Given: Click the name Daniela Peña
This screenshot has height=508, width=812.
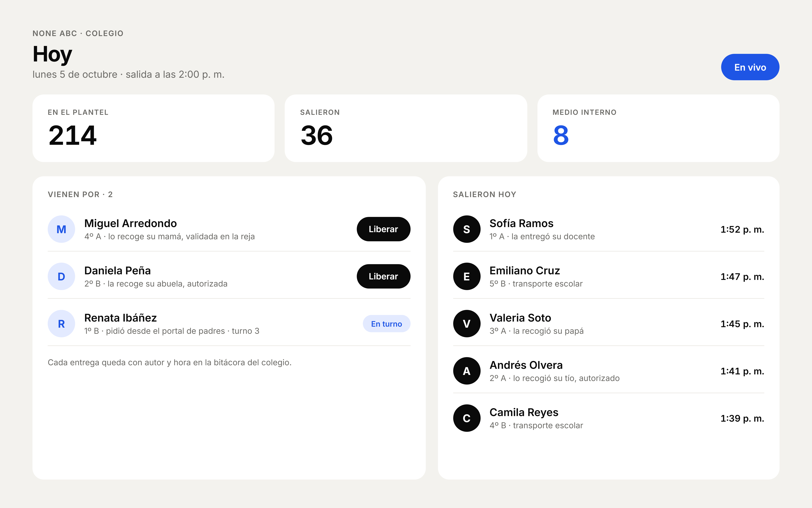Looking at the screenshot, I should 117,271.
